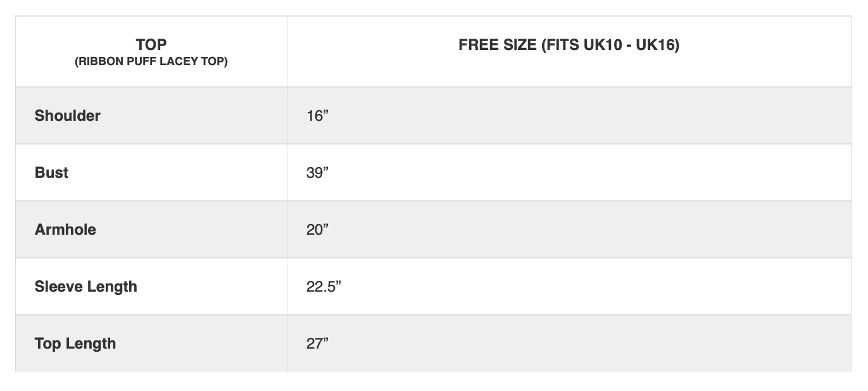
Task: Select the Bust row label
Action: 51,173
